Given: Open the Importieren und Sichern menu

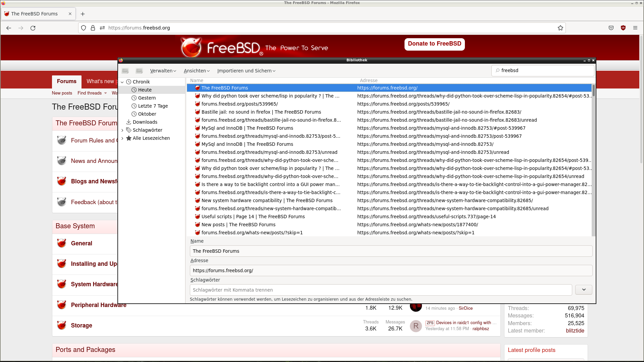Looking at the screenshot, I should (x=246, y=71).
